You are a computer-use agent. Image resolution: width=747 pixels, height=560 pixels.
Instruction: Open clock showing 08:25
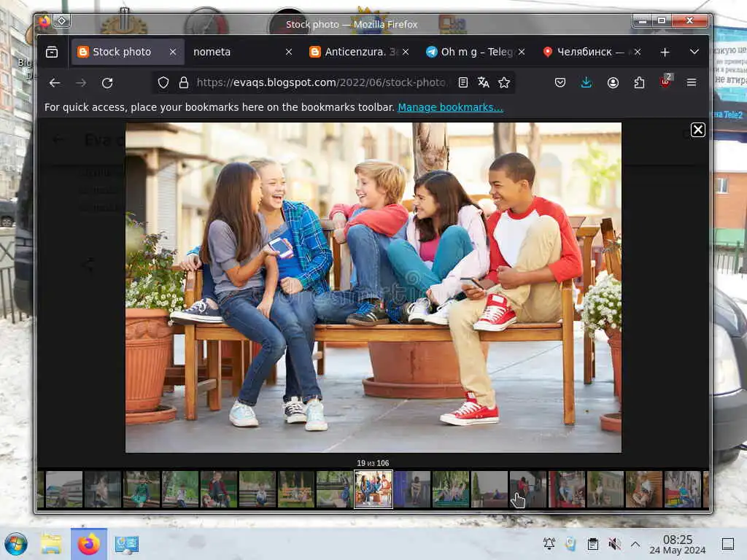click(678, 544)
